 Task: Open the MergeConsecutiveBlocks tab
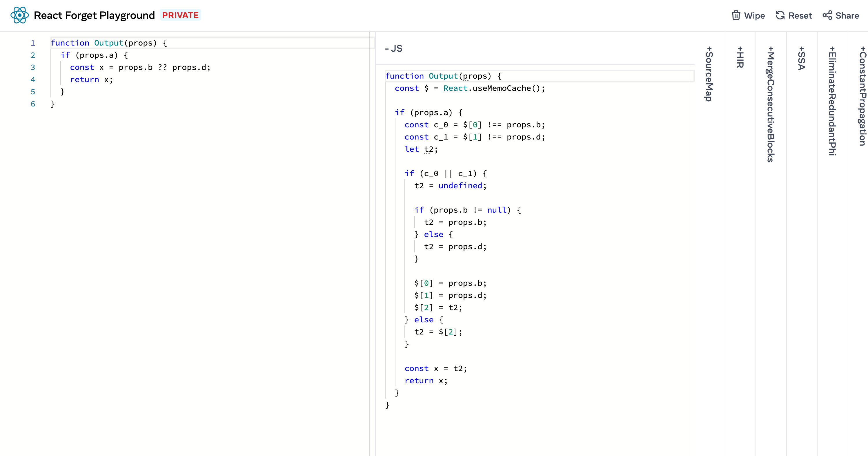click(x=771, y=104)
